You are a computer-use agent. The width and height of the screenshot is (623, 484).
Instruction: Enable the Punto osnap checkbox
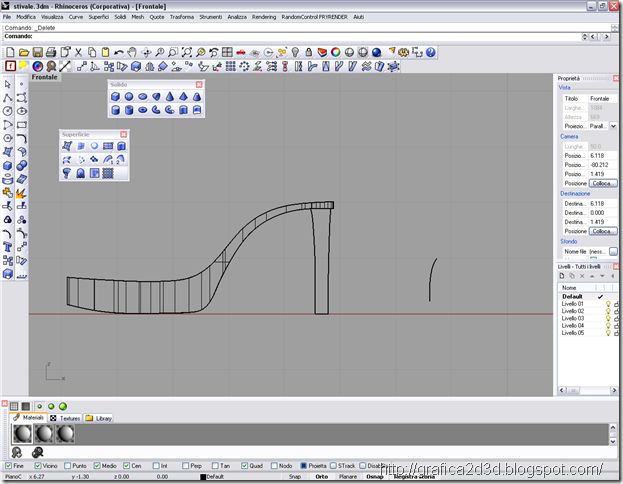click(x=68, y=465)
